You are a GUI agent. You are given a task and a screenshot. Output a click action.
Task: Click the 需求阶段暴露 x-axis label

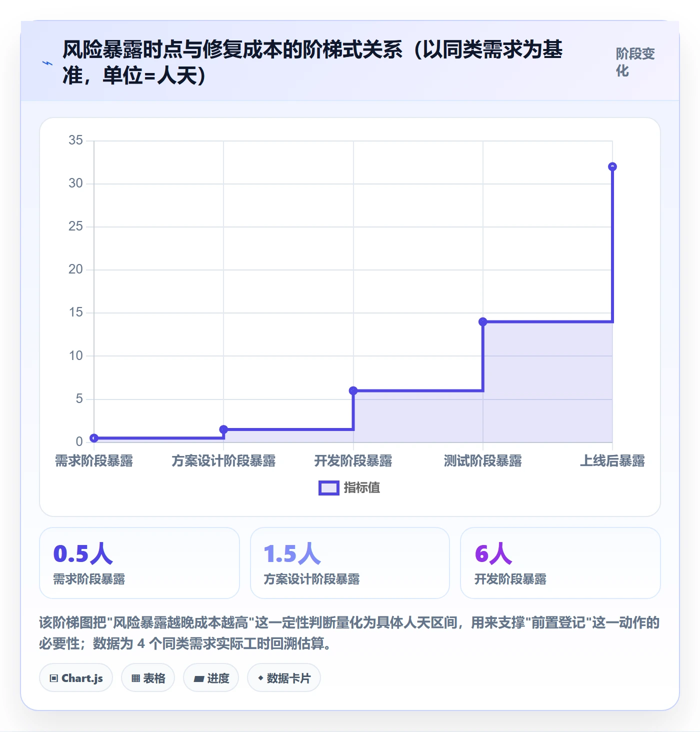coord(94,461)
